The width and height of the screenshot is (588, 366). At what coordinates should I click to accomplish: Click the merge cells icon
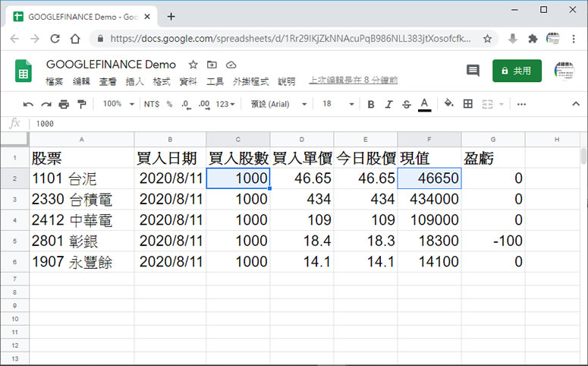(x=487, y=104)
